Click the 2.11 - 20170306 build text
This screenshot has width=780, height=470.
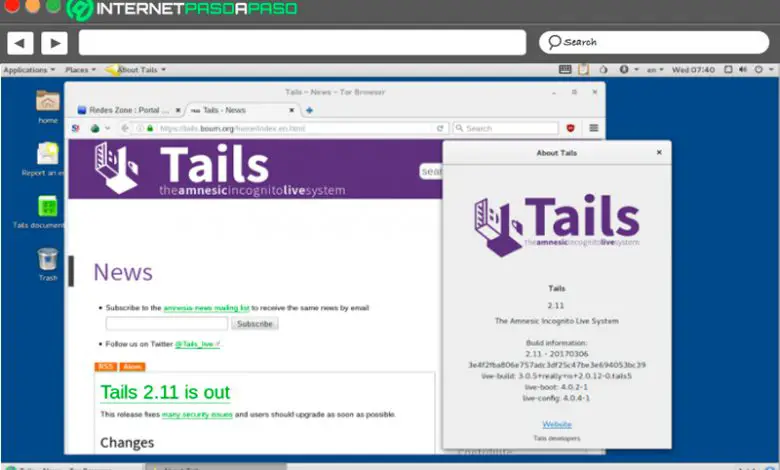pyautogui.click(x=557, y=354)
